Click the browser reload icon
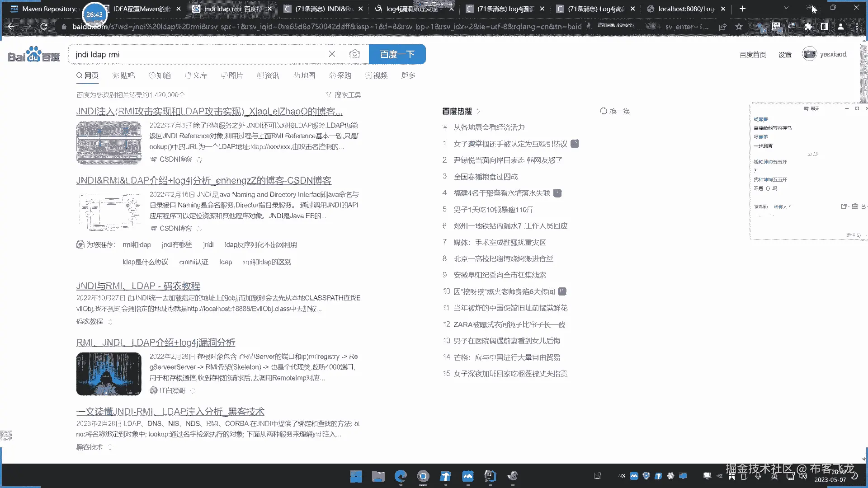868x488 pixels. coord(44,27)
